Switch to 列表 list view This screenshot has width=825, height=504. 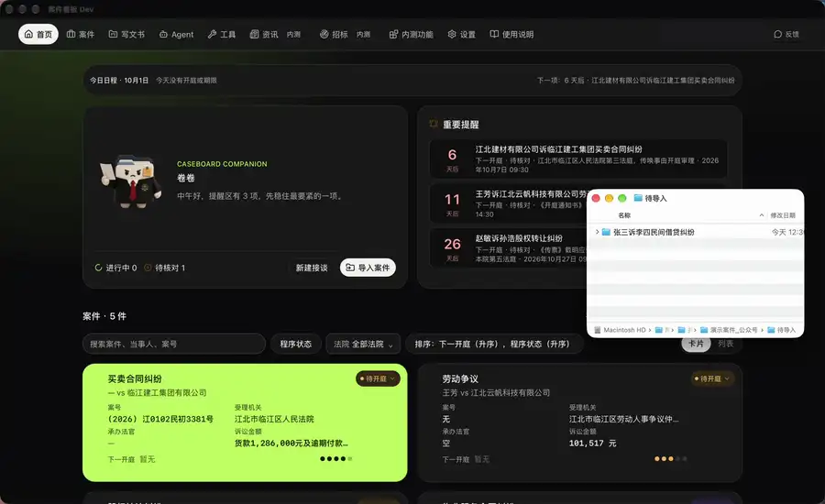click(x=726, y=344)
